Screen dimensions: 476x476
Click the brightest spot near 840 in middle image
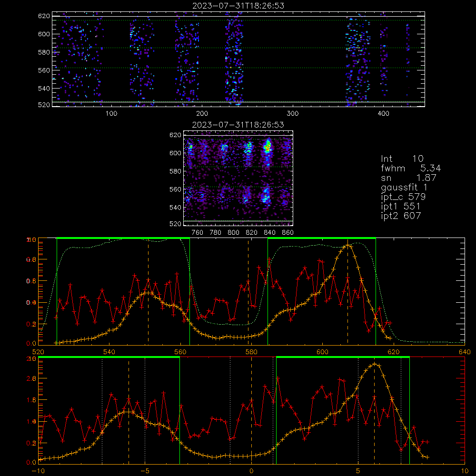267,148
